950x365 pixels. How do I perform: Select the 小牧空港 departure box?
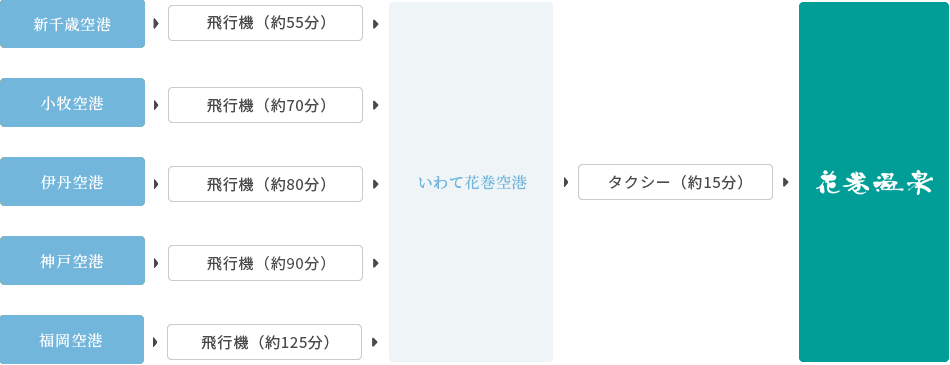pyautogui.click(x=72, y=102)
